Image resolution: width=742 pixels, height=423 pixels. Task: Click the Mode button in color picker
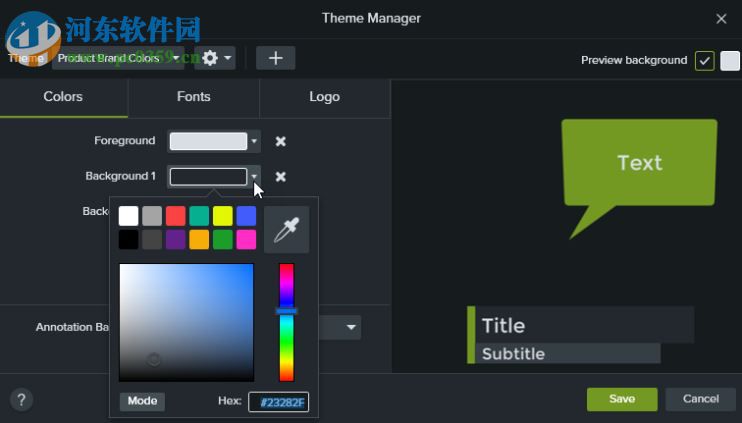pos(142,401)
